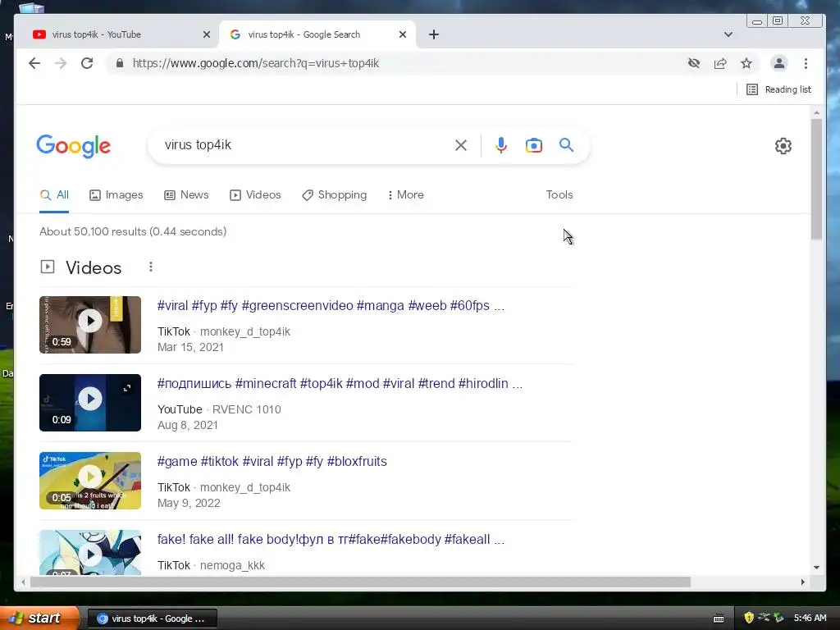The image size is (840, 630).
Task: Select the Chrome taskbar button
Action: [152, 619]
